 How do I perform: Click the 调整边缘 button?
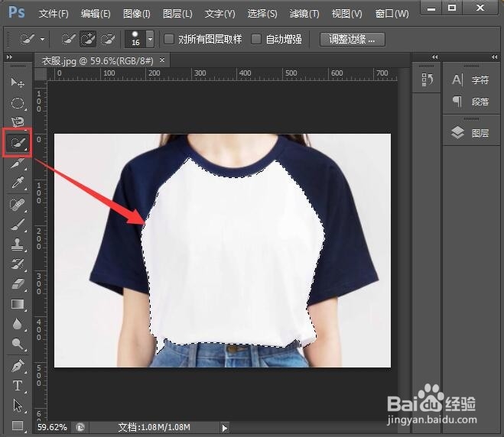pyautogui.click(x=353, y=39)
